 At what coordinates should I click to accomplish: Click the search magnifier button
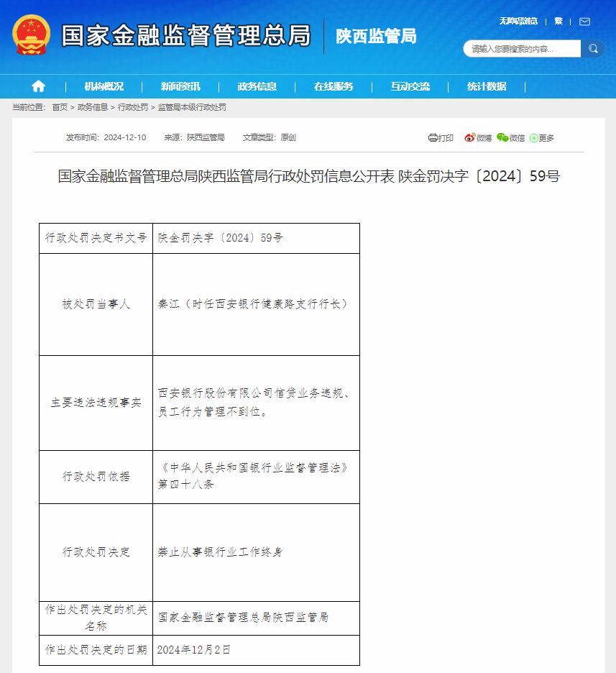[593, 48]
